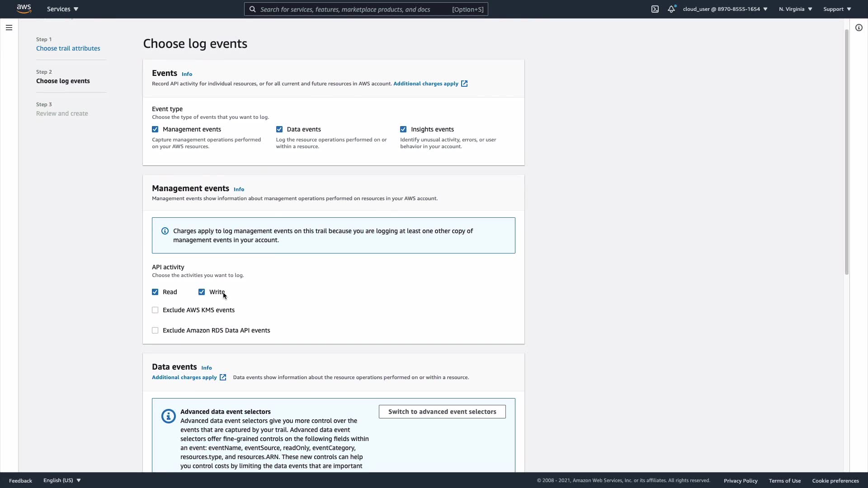Viewport: 868px width, 488px height.
Task: Open the notifications bell icon
Action: (671, 9)
